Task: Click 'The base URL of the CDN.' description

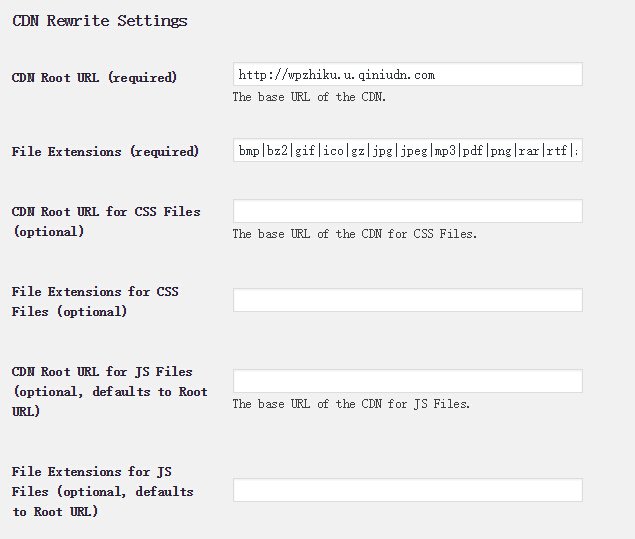Action: 309,97
